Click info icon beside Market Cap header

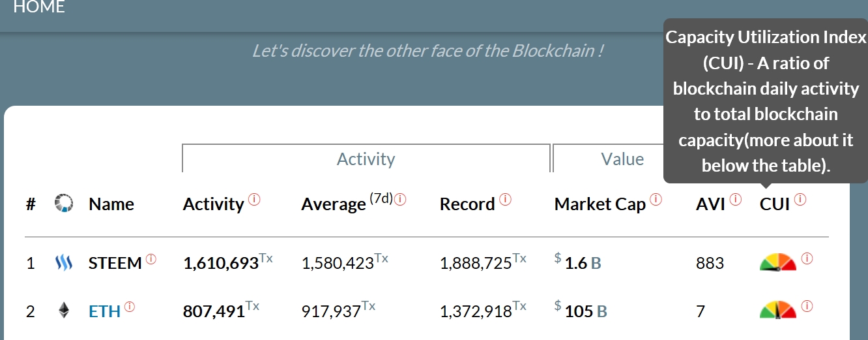pos(656,200)
